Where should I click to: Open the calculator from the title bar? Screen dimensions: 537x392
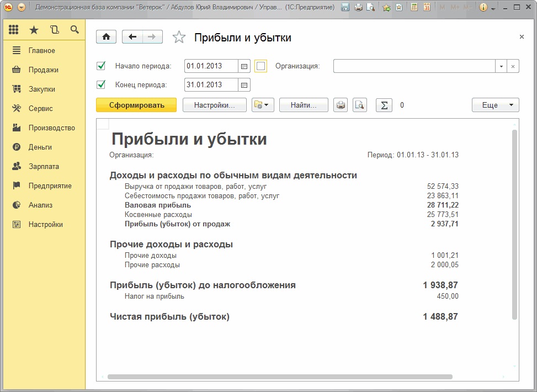pyautogui.click(x=414, y=7)
